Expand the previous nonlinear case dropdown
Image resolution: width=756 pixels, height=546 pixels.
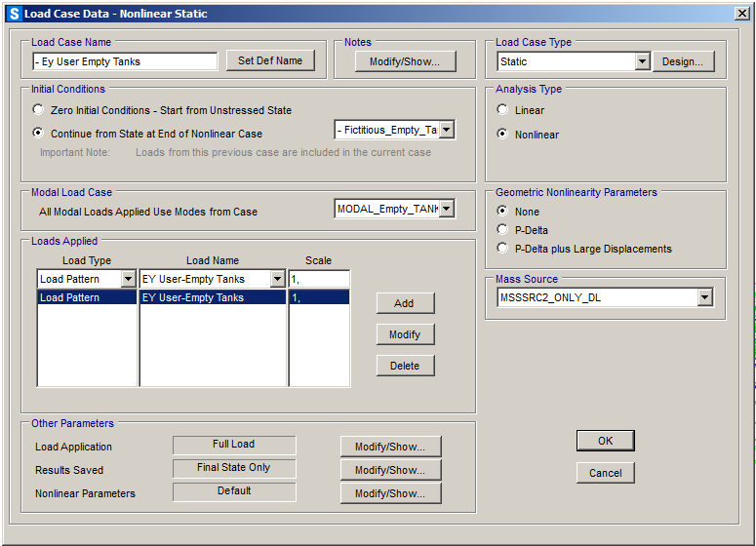point(446,130)
